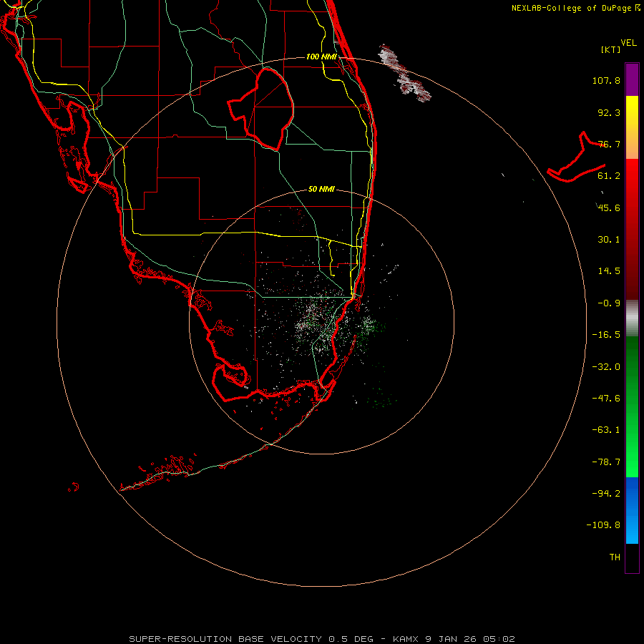
Task: Click the -94.2 scale value
Action: click(x=606, y=493)
